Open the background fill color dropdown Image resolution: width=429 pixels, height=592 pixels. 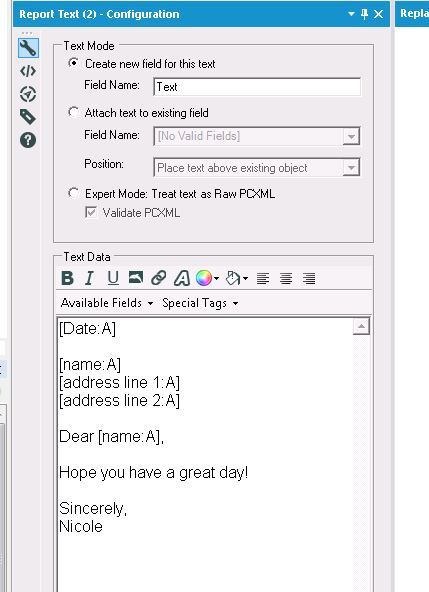coord(237,279)
